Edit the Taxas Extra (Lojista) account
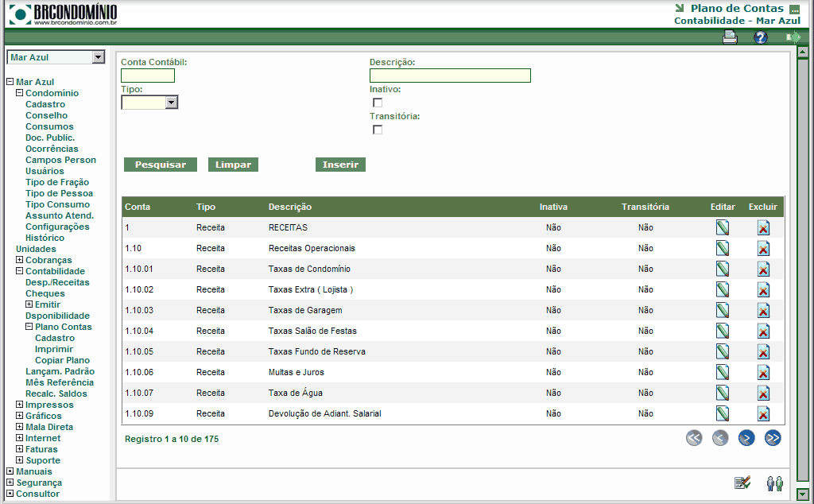 click(x=723, y=289)
